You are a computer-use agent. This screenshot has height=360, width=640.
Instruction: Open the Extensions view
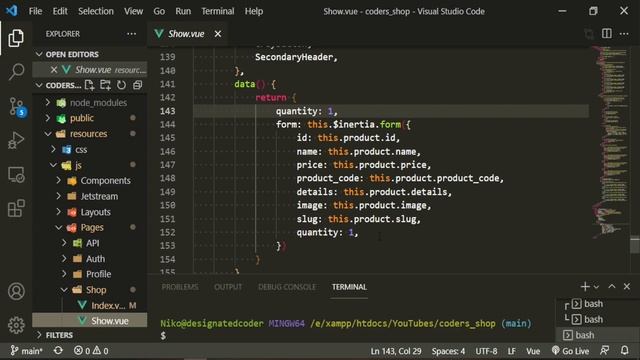coord(16,209)
